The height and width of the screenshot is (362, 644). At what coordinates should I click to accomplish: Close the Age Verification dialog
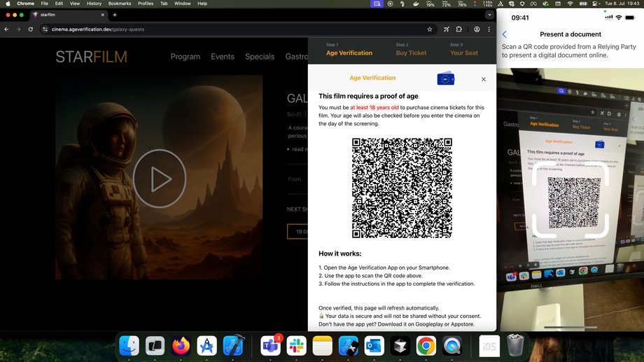(x=484, y=79)
